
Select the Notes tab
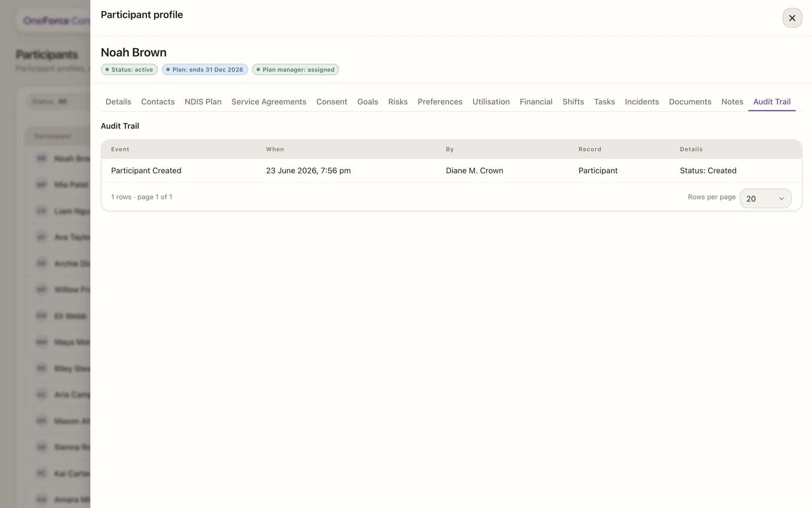click(x=732, y=102)
